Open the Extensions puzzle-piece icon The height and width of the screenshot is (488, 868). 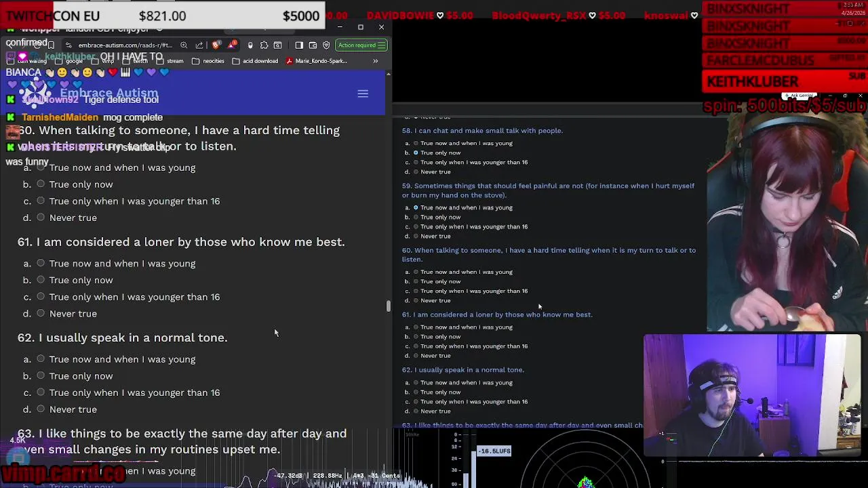pyautogui.click(x=264, y=45)
